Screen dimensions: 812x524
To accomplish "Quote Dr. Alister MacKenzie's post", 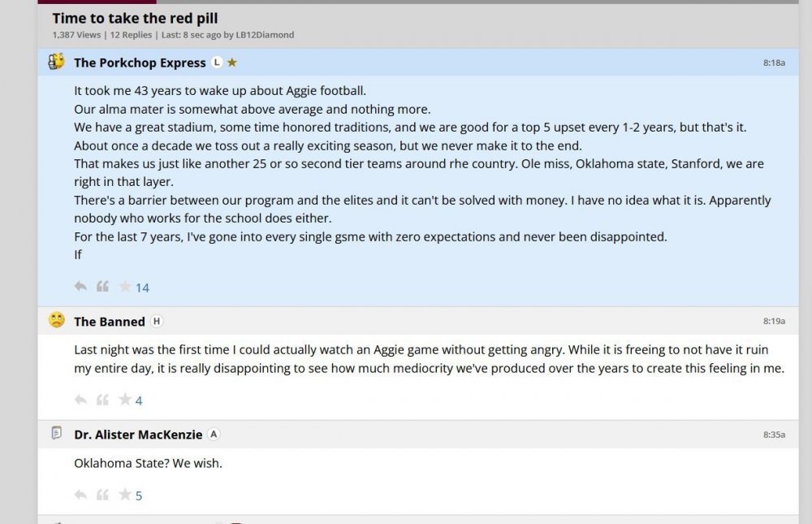I will (x=102, y=495).
